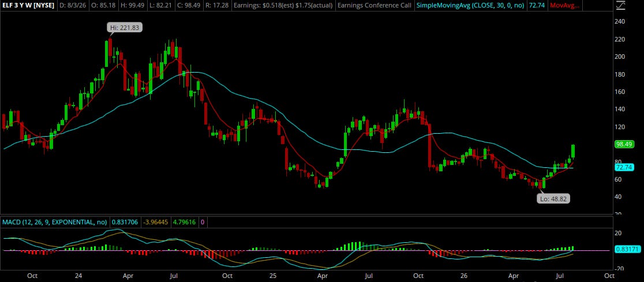Screen dimensions: 644x282
Task: Click the MACD average value -3.96445
Action: [x=155, y=222]
